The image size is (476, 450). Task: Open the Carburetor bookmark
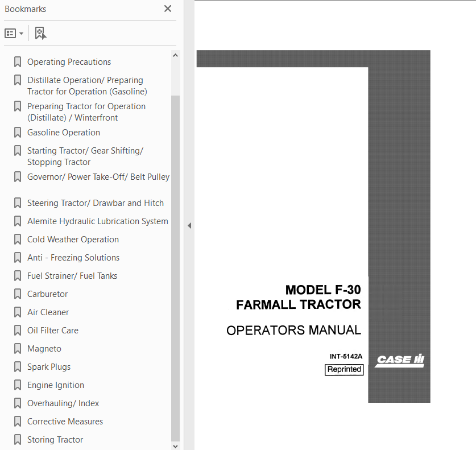(x=47, y=294)
